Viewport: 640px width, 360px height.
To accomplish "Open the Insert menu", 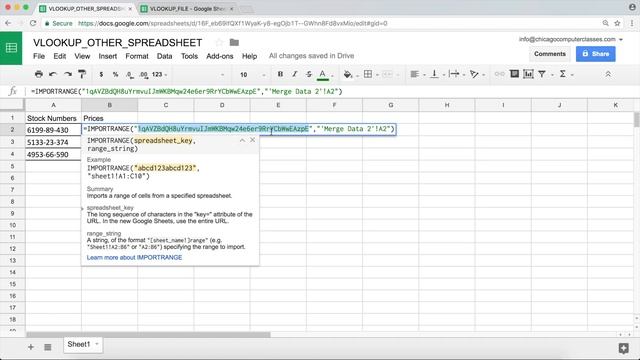I will tap(108, 56).
